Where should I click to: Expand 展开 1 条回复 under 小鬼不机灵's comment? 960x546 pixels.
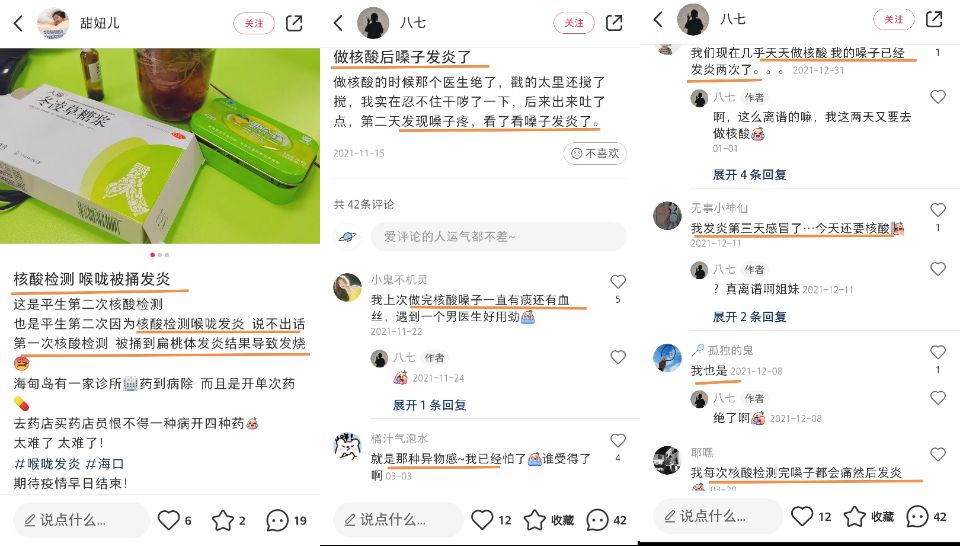tap(429, 405)
